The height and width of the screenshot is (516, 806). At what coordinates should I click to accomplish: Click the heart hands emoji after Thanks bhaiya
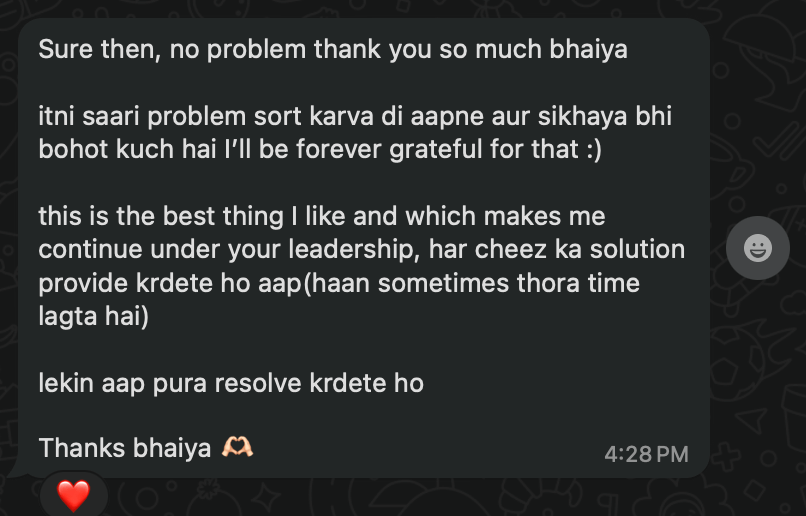[237, 447]
